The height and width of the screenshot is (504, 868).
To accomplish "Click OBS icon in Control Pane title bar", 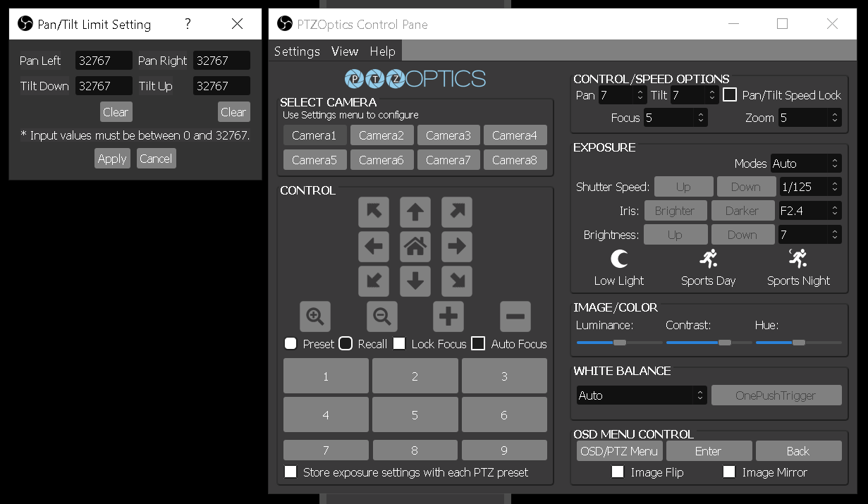I will (x=285, y=24).
